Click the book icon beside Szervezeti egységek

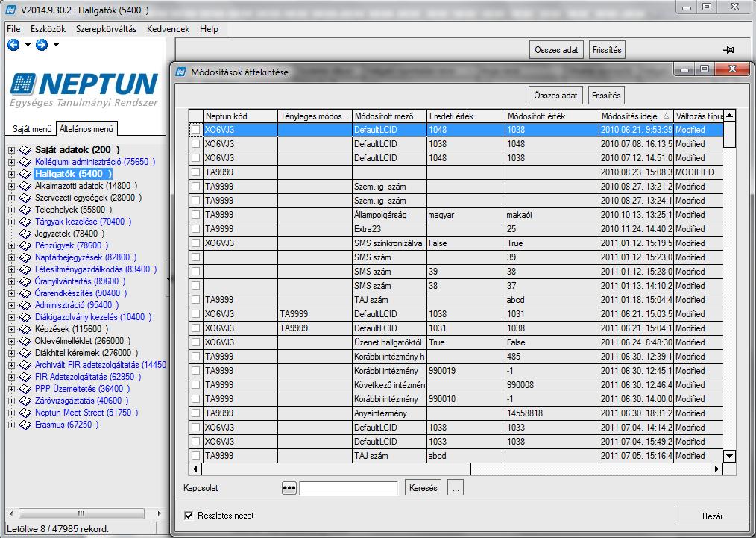pyautogui.click(x=25, y=198)
